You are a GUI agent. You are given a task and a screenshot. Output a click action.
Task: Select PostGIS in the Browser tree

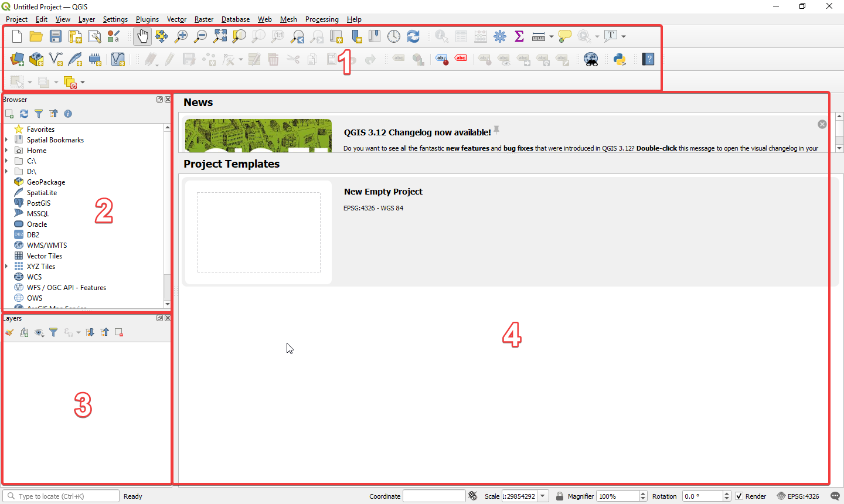click(39, 203)
